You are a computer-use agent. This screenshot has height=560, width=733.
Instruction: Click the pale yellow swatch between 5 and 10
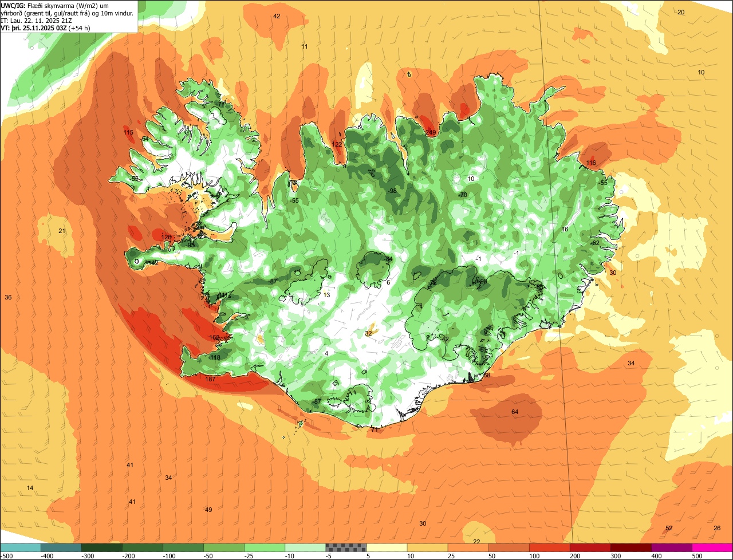point(387,547)
